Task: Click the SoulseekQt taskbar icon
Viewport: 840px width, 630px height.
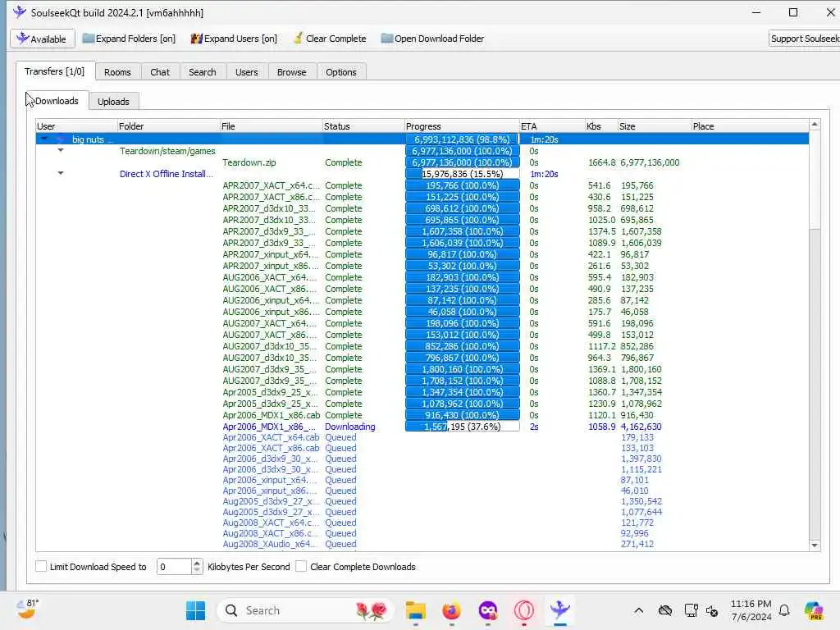Action: (559, 610)
